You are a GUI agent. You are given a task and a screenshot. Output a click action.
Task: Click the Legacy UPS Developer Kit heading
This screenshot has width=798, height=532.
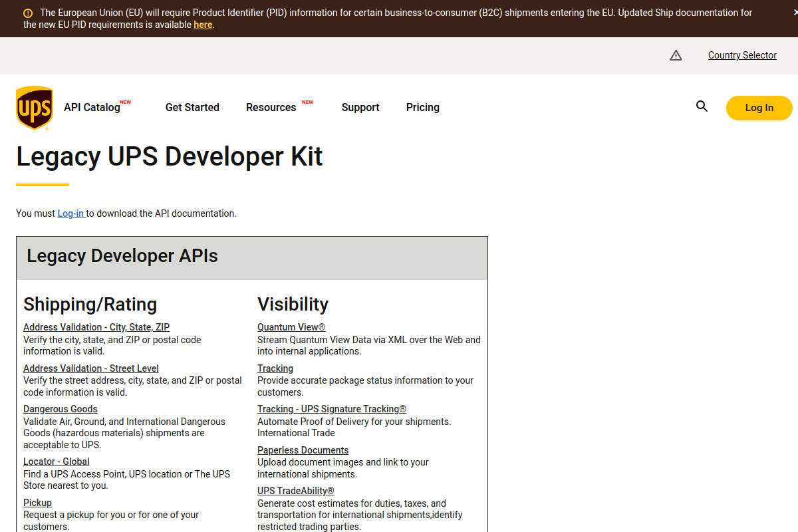tap(170, 156)
